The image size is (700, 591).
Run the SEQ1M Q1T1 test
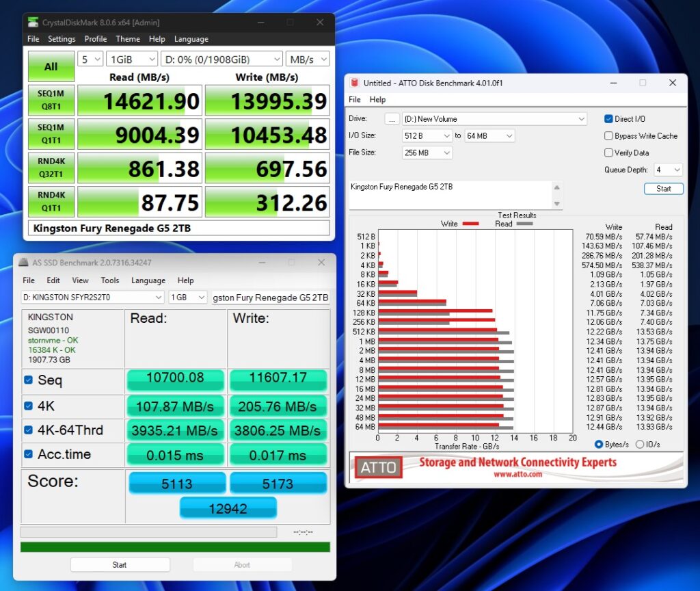pos(51,134)
